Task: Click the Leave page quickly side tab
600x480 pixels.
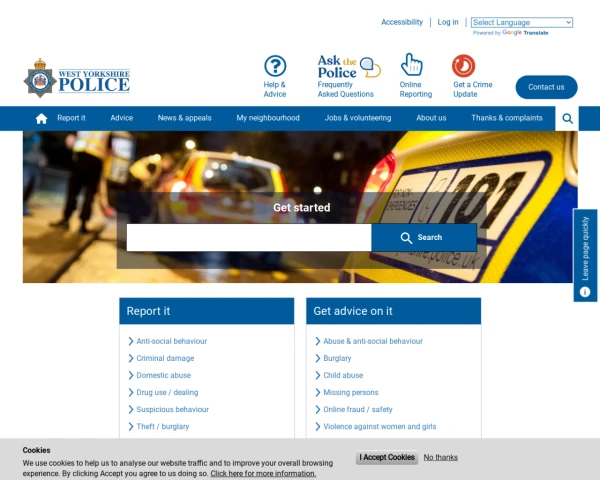Action: 585,255
